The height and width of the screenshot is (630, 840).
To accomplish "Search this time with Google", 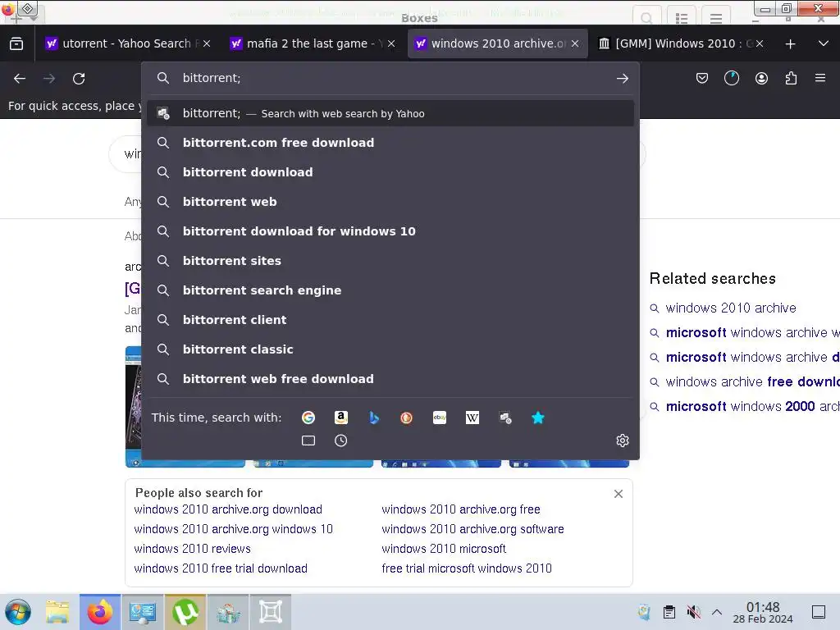I will [308, 418].
